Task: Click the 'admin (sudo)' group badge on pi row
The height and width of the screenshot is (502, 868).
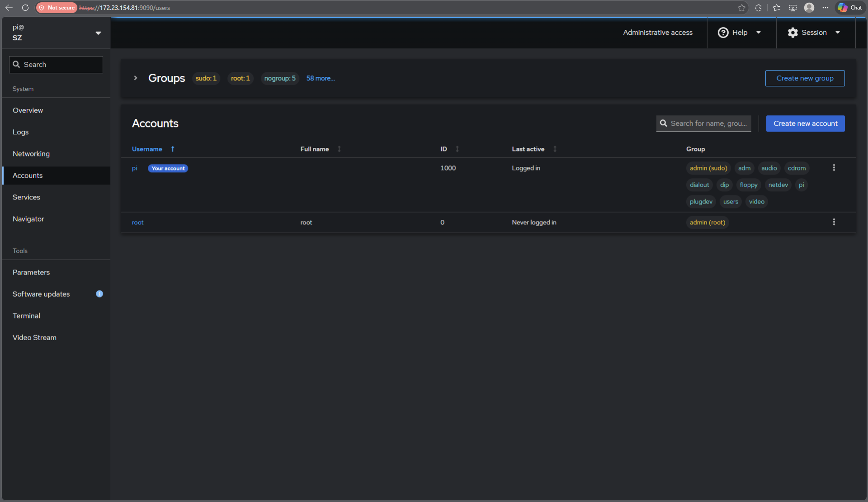Action: tap(708, 168)
